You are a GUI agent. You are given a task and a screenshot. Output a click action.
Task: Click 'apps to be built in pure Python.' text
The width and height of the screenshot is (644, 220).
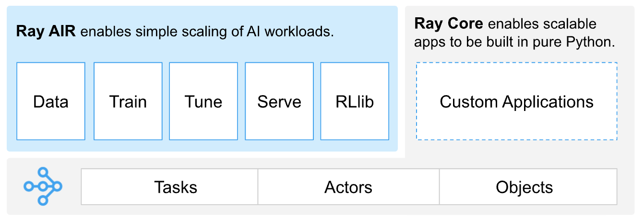coord(514,42)
